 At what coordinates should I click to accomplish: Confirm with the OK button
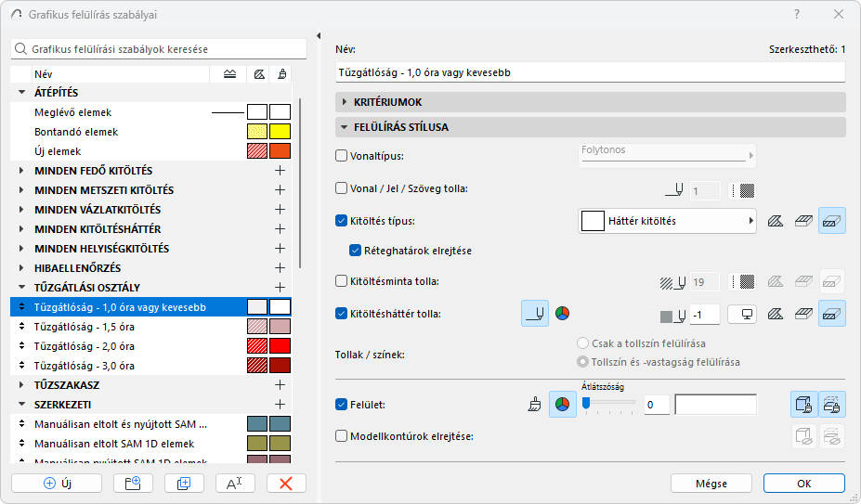pyautogui.click(x=804, y=484)
